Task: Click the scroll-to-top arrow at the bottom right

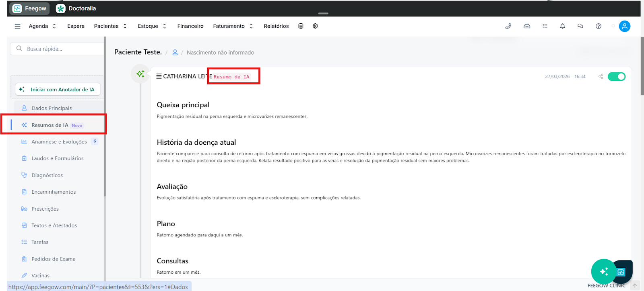Action: click(x=635, y=286)
